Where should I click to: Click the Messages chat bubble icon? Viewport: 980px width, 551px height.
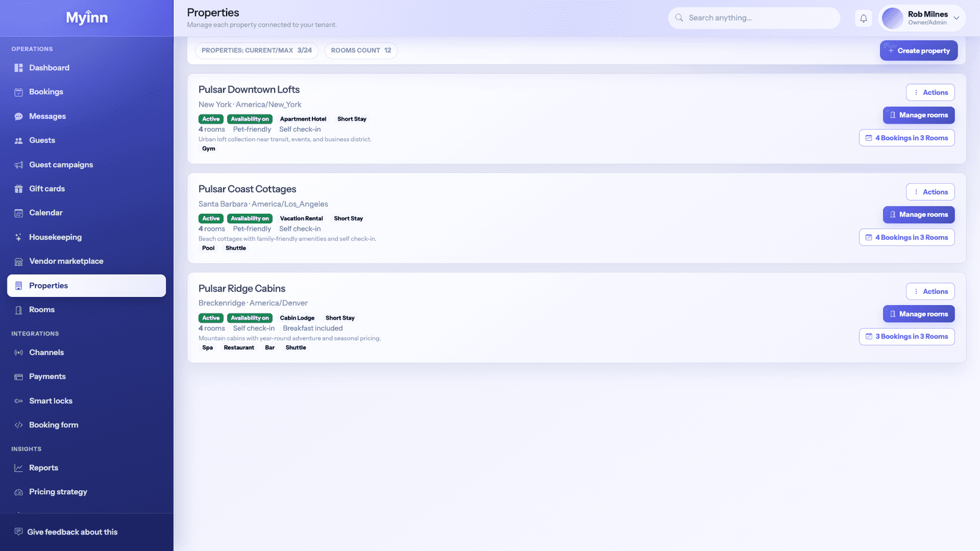click(x=18, y=116)
